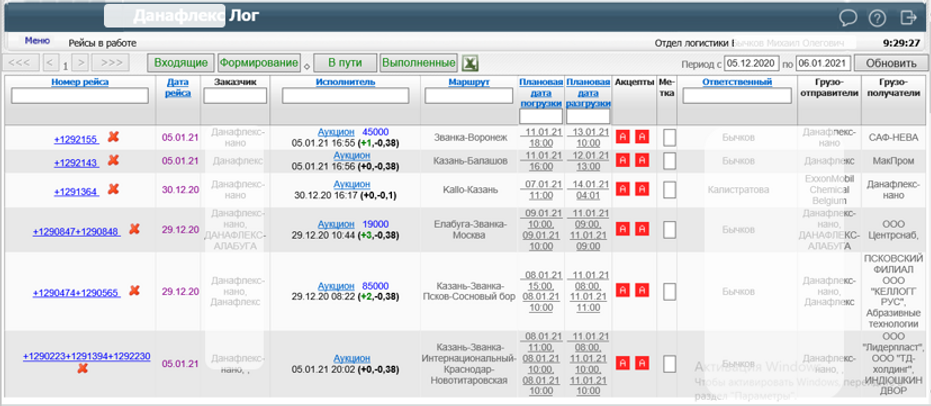Focus the Плановая дата разгрузки filter field
Image resolution: width=931 pixels, height=406 pixels.
coord(588,116)
